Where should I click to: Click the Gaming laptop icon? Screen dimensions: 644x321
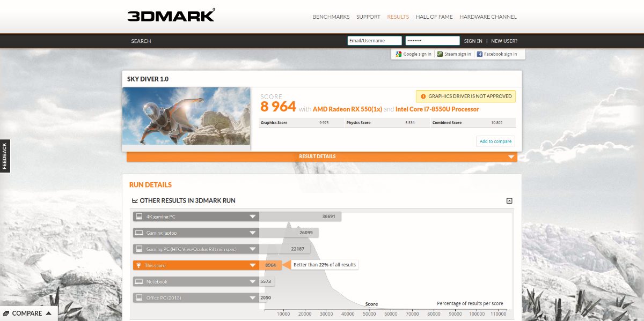[x=139, y=233]
